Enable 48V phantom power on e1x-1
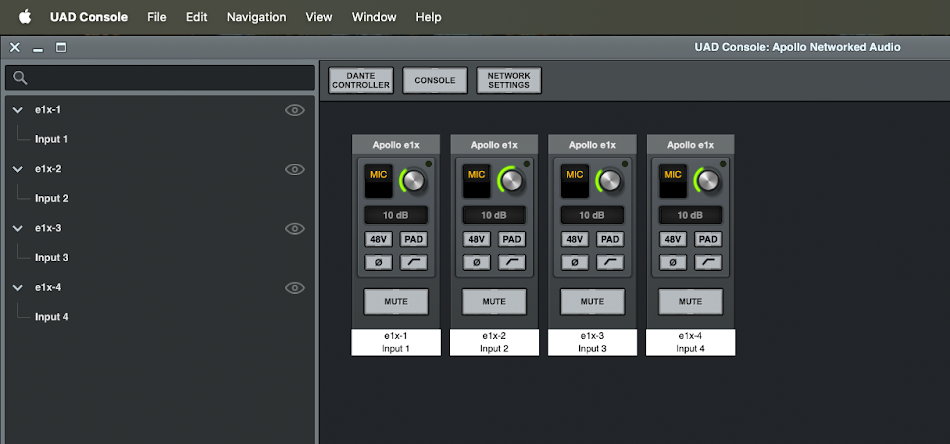The height and width of the screenshot is (444, 950). tap(379, 239)
